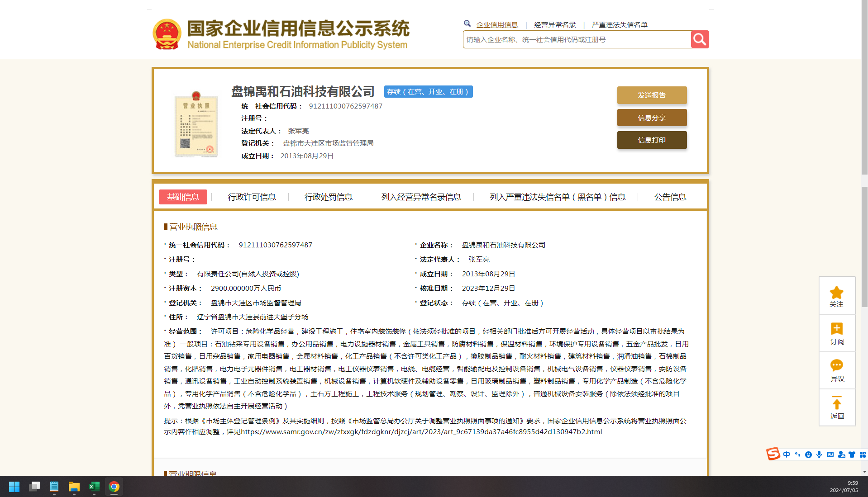
Task: Click the Sogou voice input microphone
Action: pyautogui.click(x=819, y=454)
